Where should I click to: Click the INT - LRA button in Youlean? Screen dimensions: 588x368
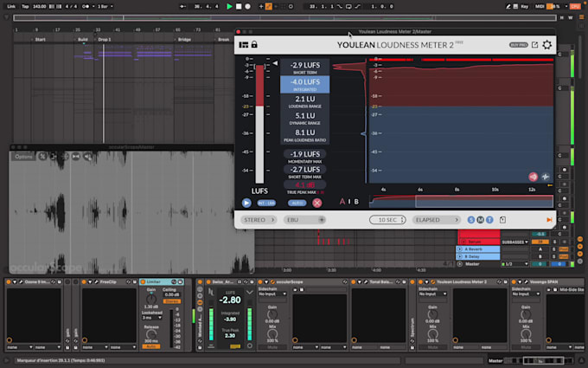(x=266, y=203)
